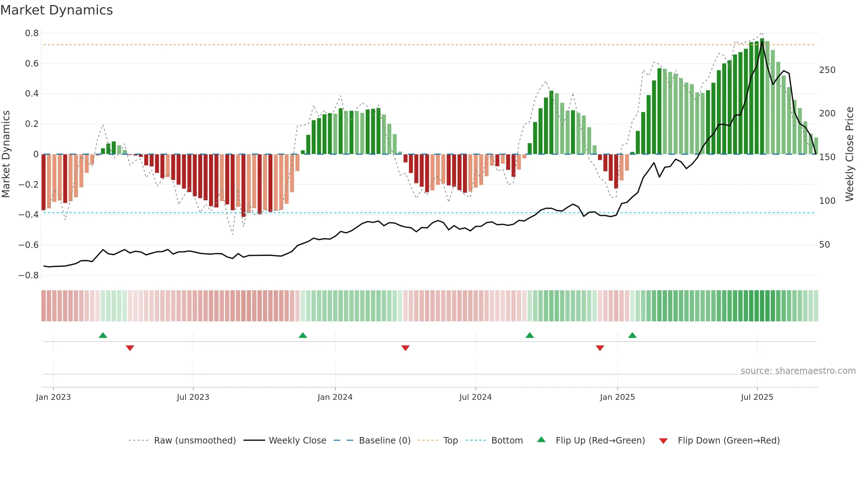Click the −0.4 left-axis tick label
This screenshot has width=868, height=488.
[x=29, y=215]
